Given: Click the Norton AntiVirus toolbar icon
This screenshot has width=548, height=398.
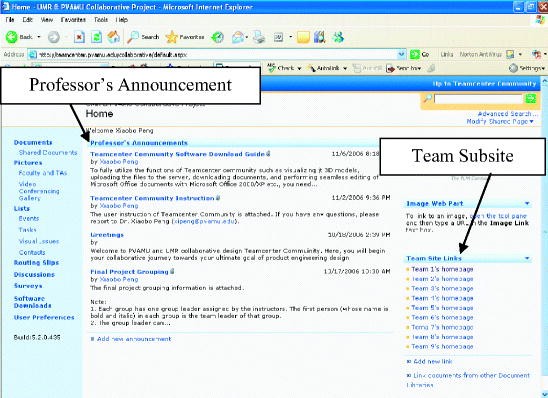Looking at the screenshot, I should [x=510, y=54].
